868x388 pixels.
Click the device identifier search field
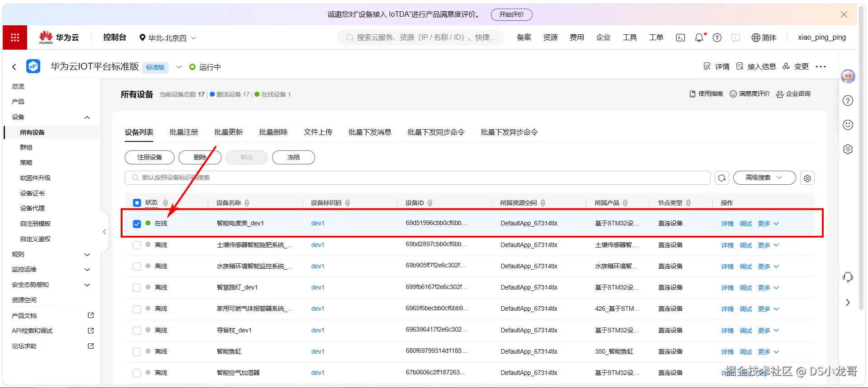(x=417, y=178)
